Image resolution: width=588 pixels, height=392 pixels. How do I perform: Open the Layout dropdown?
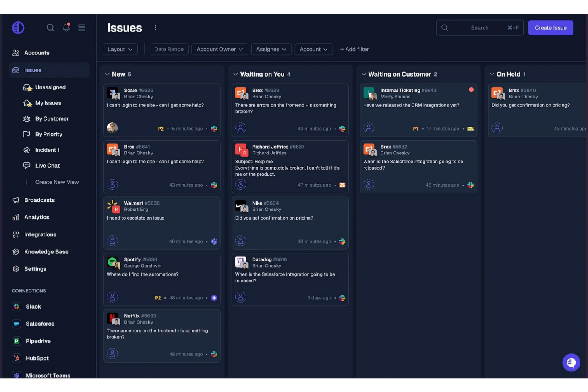point(120,49)
